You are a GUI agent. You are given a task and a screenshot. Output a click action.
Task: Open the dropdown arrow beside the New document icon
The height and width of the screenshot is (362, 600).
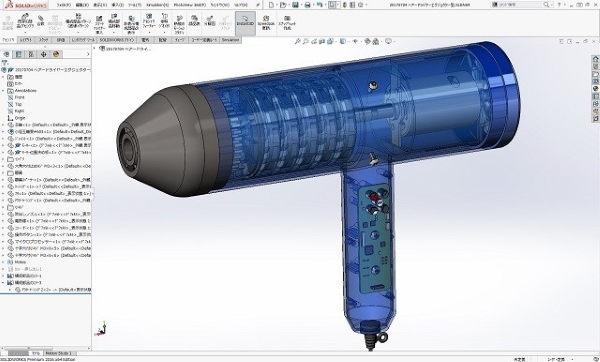(x=277, y=5)
